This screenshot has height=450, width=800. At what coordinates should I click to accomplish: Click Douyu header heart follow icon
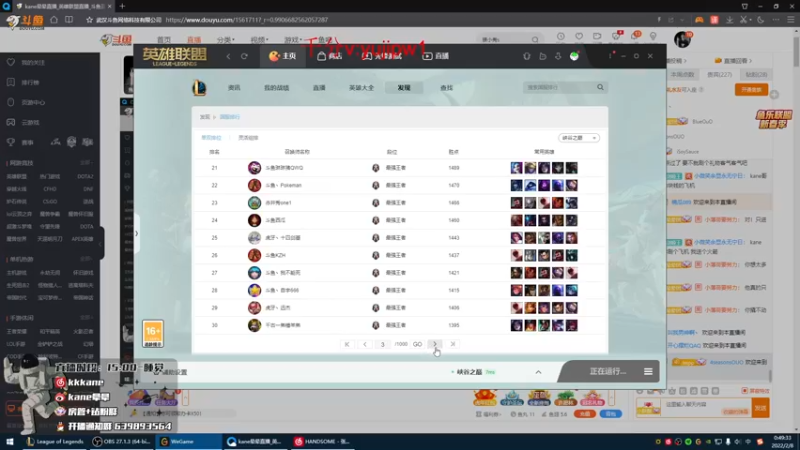point(579,36)
